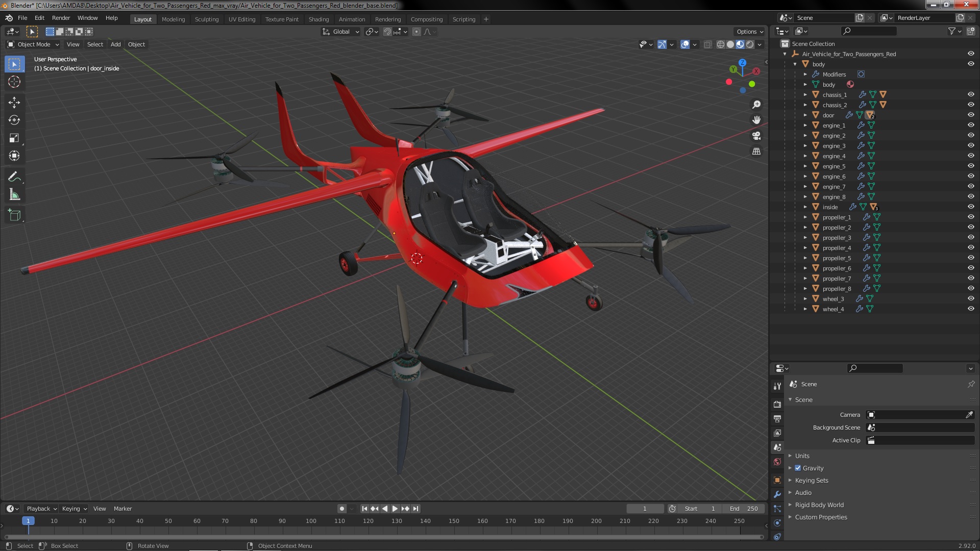Toggle camera view icon
This screenshot has height=551, width=980.
tap(756, 136)
